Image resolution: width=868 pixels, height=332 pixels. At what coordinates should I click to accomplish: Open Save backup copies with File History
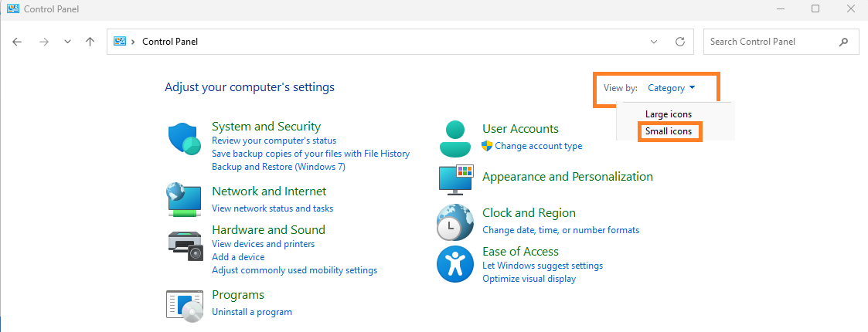[x=311, y=154]
